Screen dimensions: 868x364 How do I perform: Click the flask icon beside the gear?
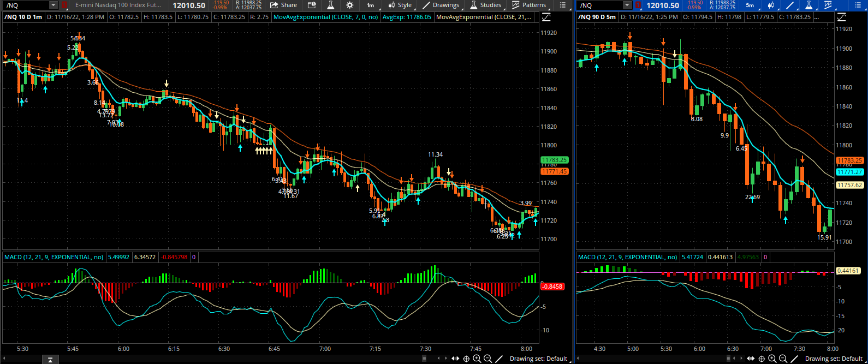[x=330, y=5]
